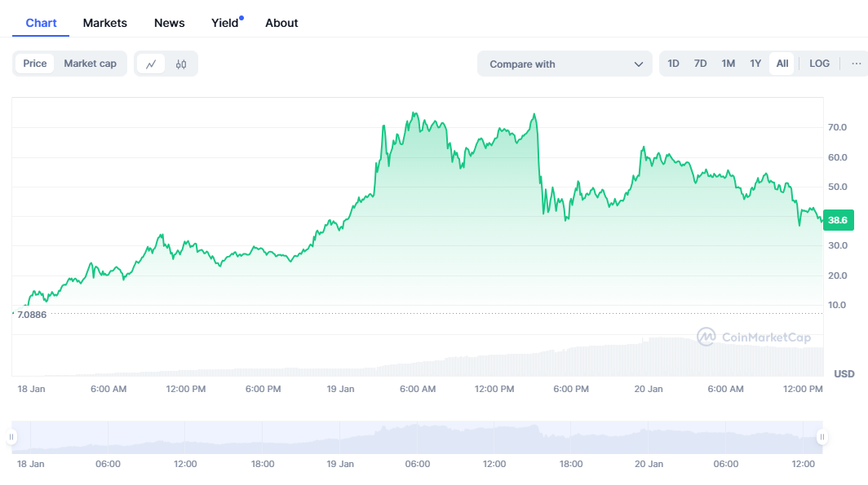Go to the About tab
This screenshot has height=485, width=868.
tap(281, 23)
